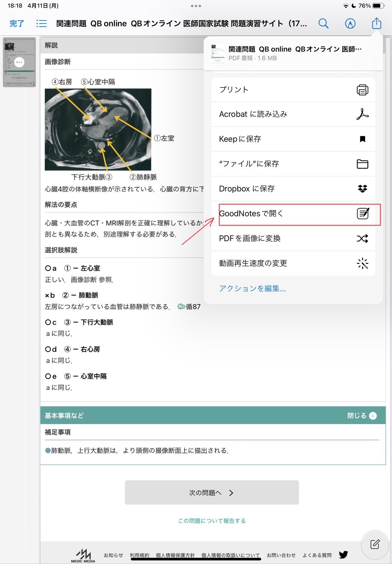This screenshot has height=564, width=392.
Task: Choose 動画再生速度の変更 action
Action: tap(293, 263)
